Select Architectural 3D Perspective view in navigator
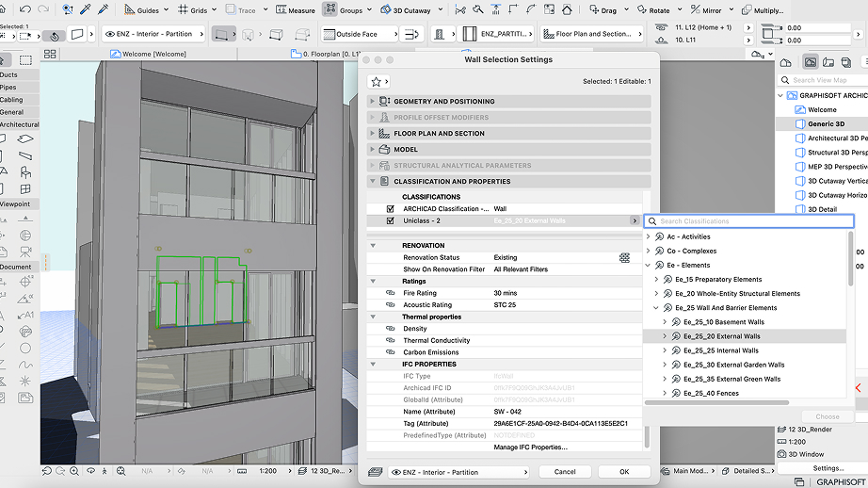Screen dimensions: 868x488 tap(836, 138)
